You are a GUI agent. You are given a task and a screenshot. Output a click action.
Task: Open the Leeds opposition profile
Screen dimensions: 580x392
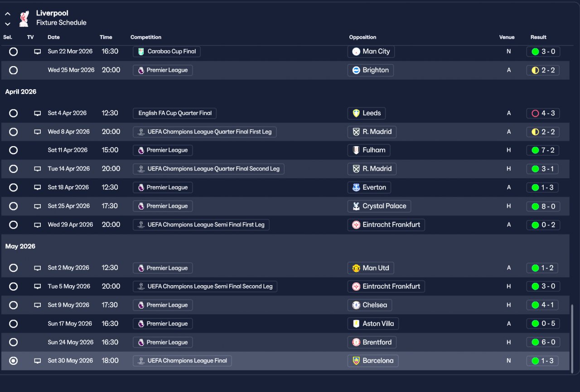367,113
